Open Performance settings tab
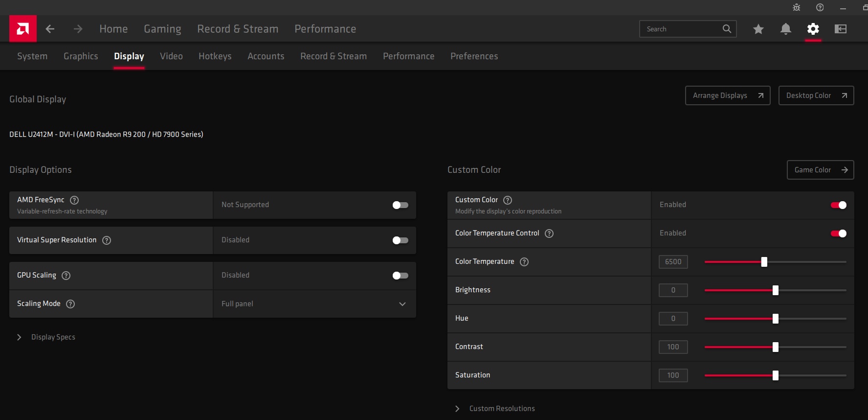This screenshot has height=420, width=868. click(409, 56)
